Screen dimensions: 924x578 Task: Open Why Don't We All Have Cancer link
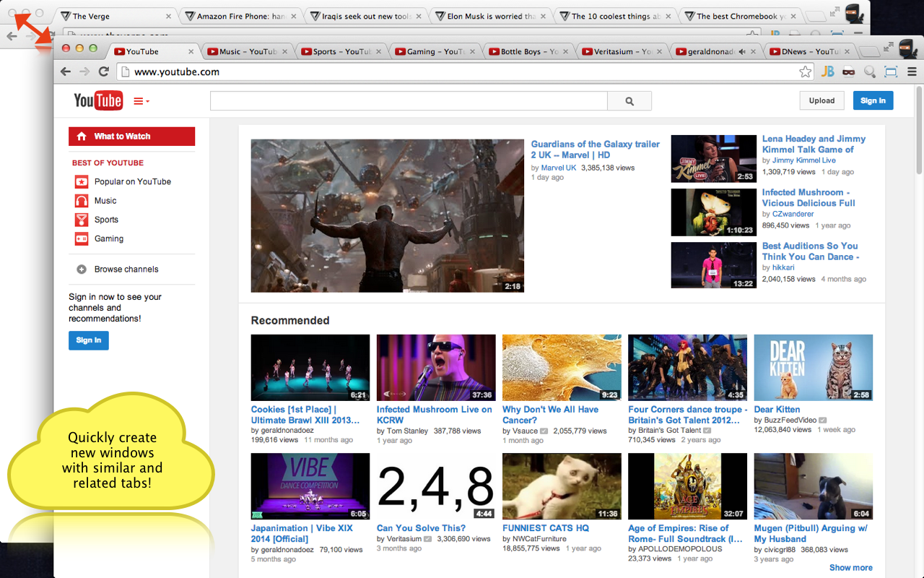550,415
